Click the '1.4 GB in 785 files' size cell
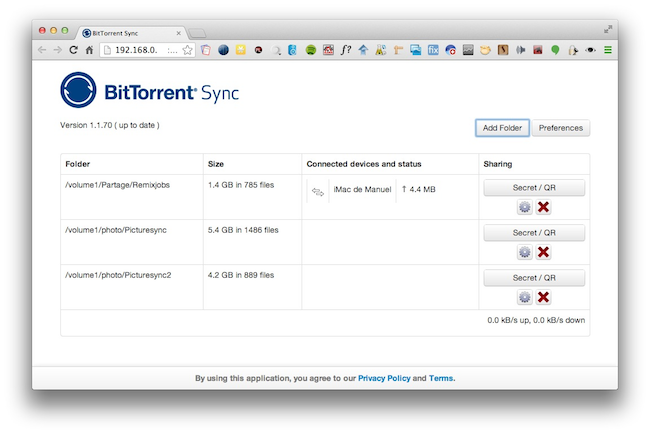Image resolution: width=650 pixels, height=434 pixels. pos(241,185)
